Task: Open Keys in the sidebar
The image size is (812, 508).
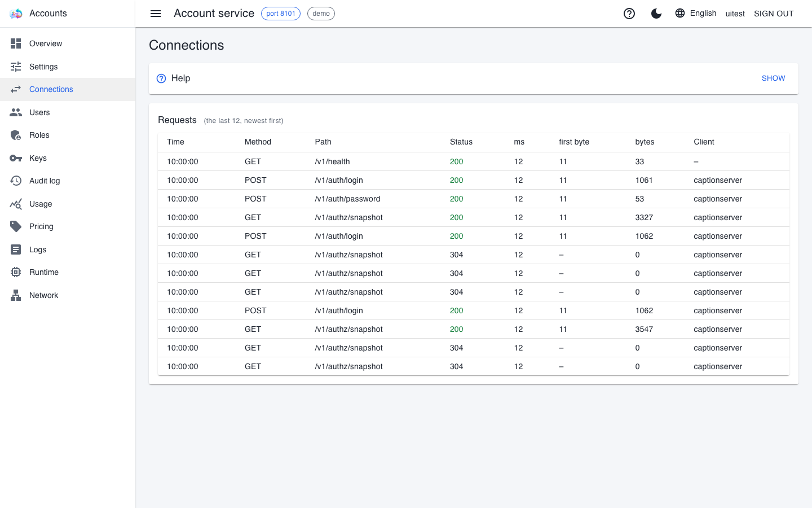Action: coord(68,158)
